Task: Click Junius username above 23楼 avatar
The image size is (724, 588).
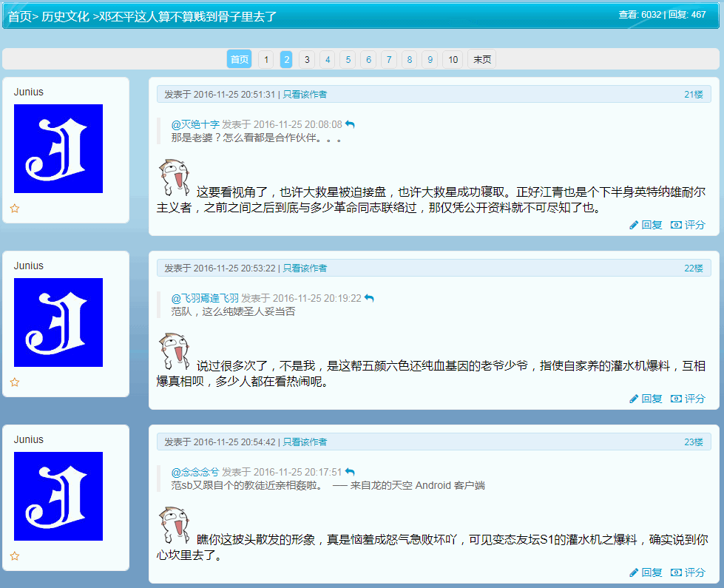Action: (x=29, y=439)
